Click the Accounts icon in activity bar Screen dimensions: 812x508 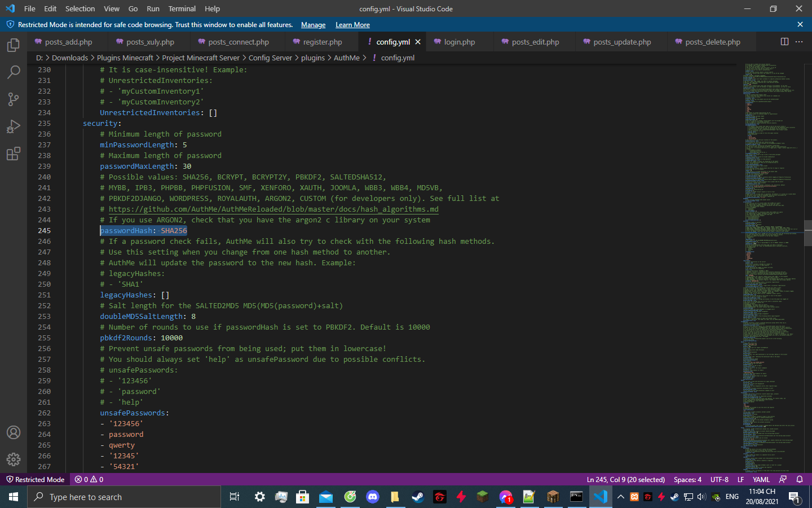click(x=14, y=433)
